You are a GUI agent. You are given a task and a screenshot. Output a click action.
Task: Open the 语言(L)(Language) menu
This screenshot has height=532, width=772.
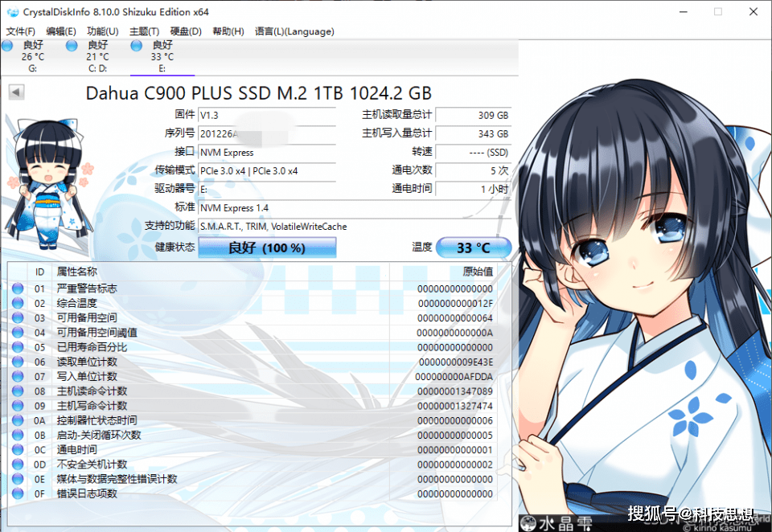click(294, 31)
